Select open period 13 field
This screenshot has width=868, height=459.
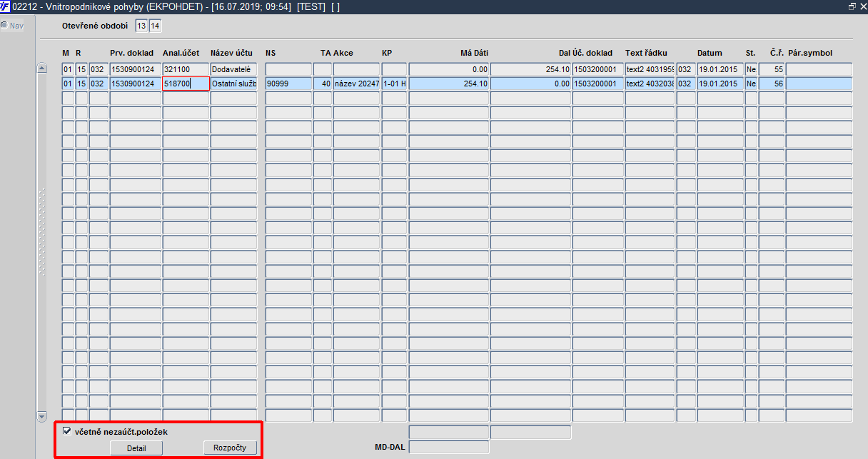(x=141, y=26)
